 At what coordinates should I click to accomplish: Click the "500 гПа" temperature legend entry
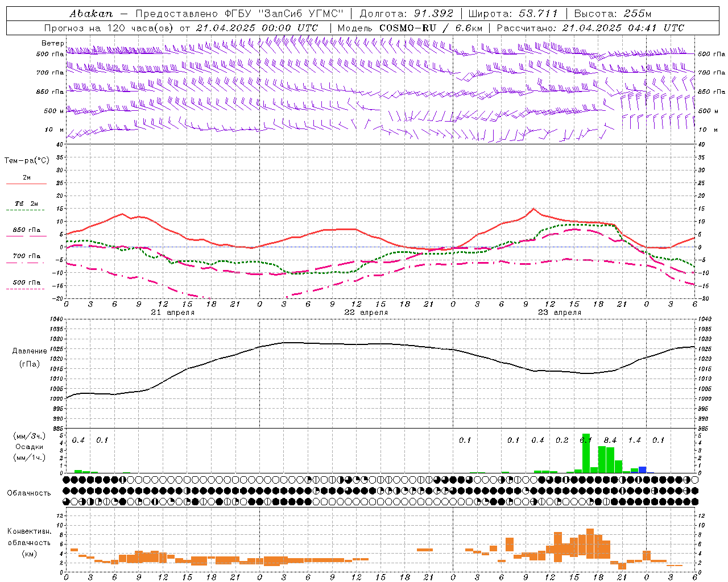pyautogui.click(x=26, y=282)
